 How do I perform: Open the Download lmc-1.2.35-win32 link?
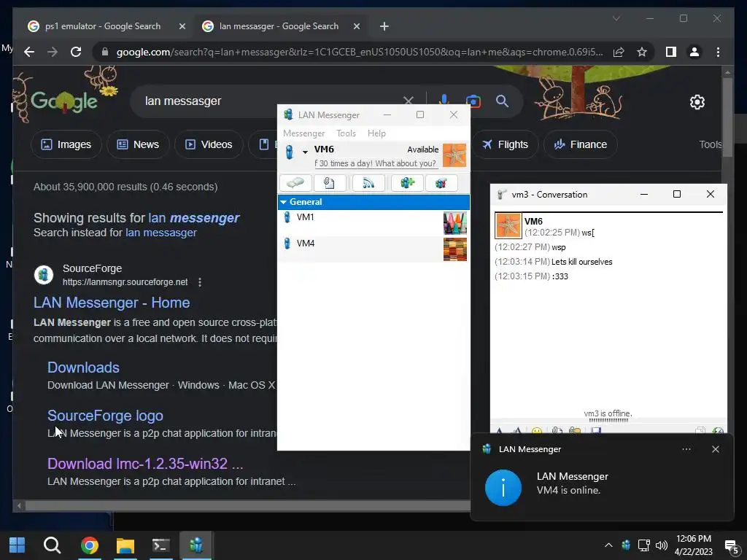pos(145,463)
